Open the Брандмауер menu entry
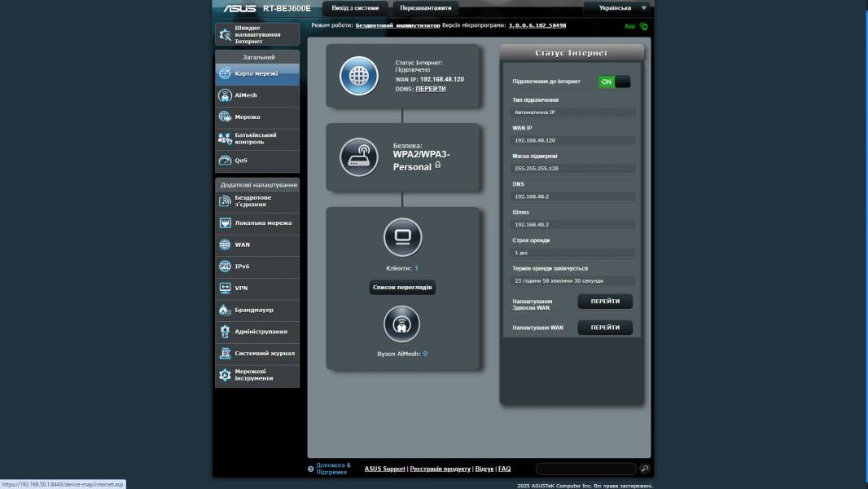The width and height of the screenshot is (868, 489). (x=256, y=310)
